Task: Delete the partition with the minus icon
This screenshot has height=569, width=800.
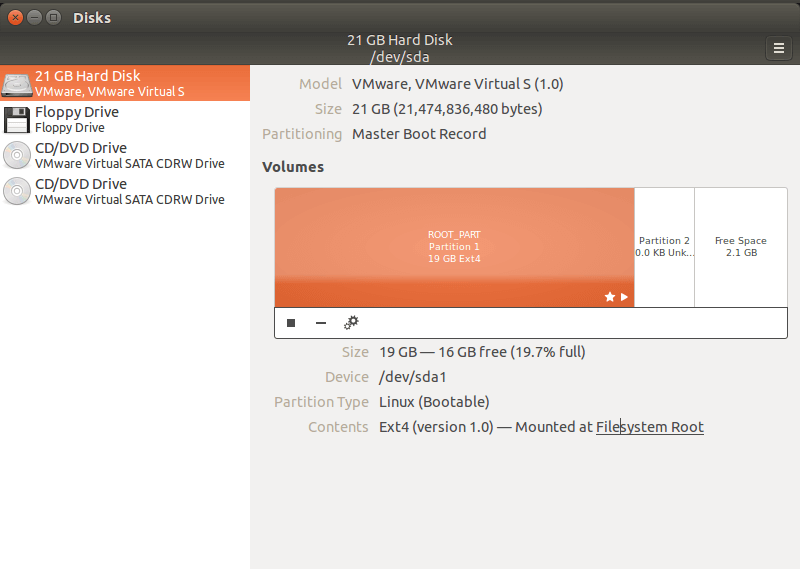Action: (320, 323)
